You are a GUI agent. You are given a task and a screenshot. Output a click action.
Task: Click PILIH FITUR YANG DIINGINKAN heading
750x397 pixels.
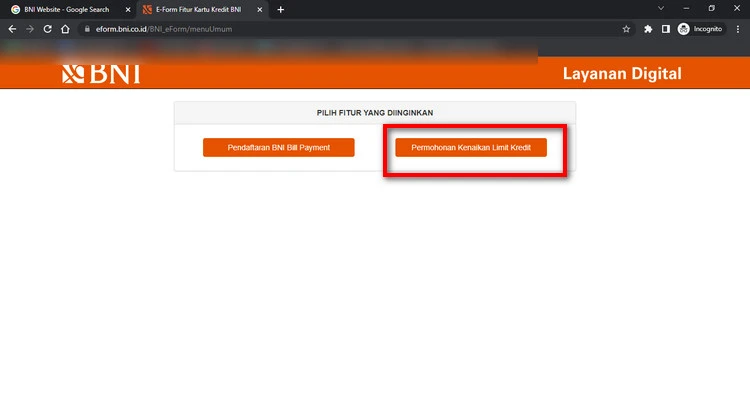coord(375,113)
